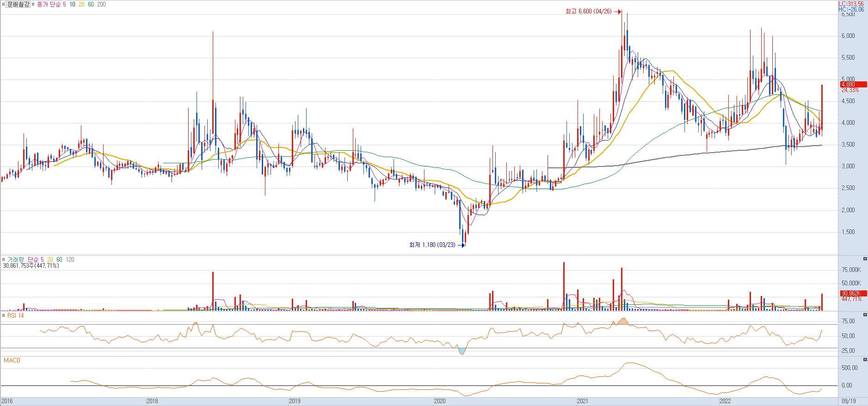Click the 24,33% change rate label

pyautogui.click(x=850, y=90)
